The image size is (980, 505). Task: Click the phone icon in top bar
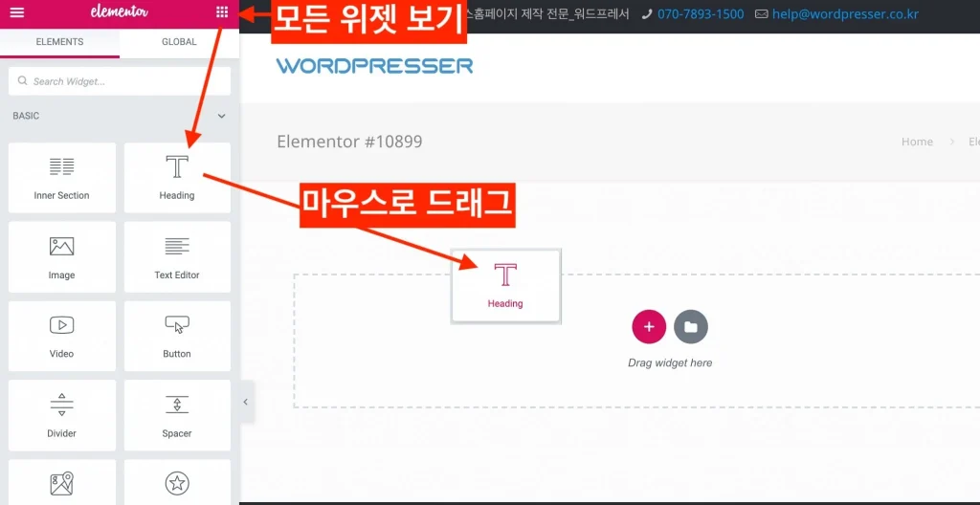point(646,13)
